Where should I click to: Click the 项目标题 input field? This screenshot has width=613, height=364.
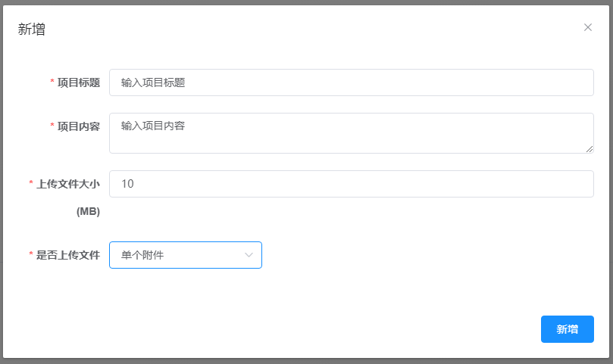tap(351, 82)
